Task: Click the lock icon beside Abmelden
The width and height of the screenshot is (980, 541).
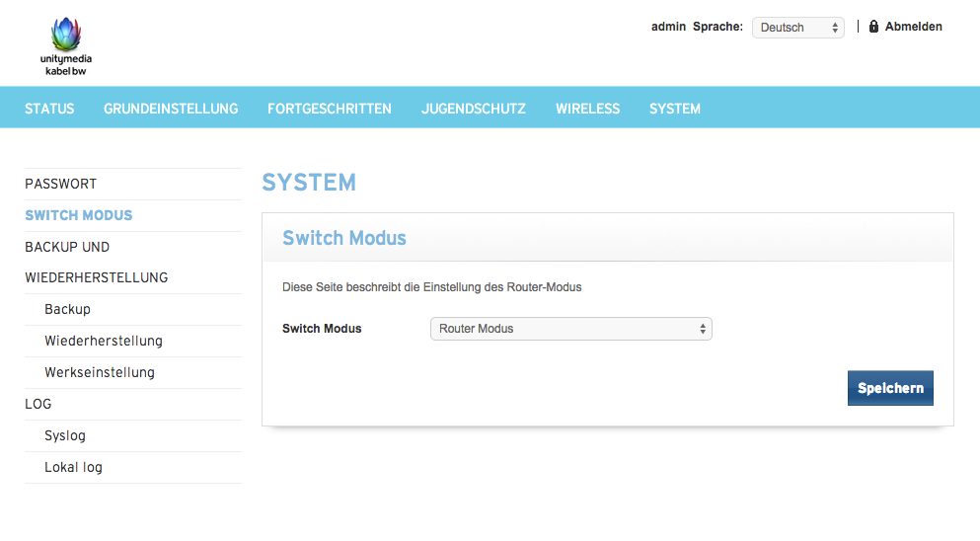Action: point(873,27)
